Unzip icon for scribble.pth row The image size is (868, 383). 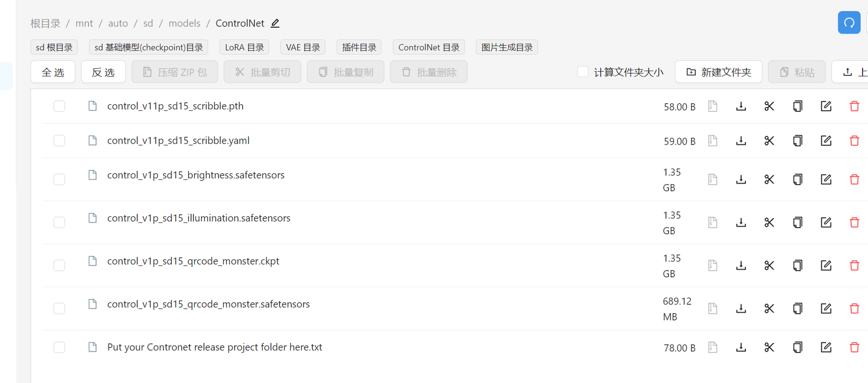pos(713,106)
